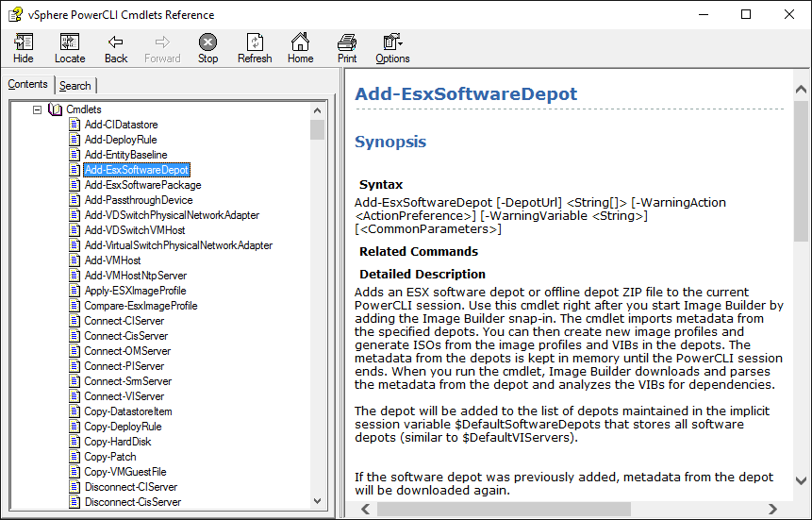Switch to the Search tab

click(75, 86)
